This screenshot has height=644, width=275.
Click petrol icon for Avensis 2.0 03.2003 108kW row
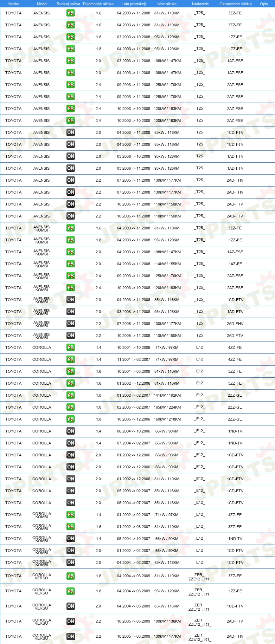[x=71, y=61]
